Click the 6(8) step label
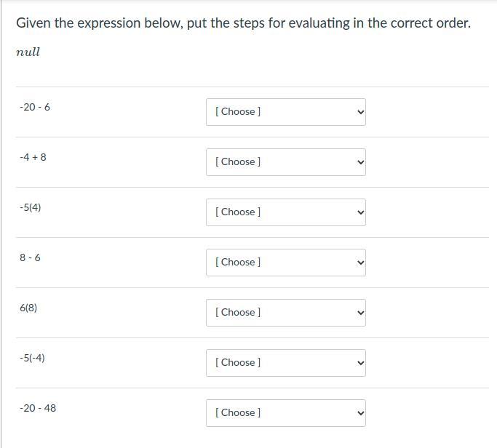 tap(28, 308)
